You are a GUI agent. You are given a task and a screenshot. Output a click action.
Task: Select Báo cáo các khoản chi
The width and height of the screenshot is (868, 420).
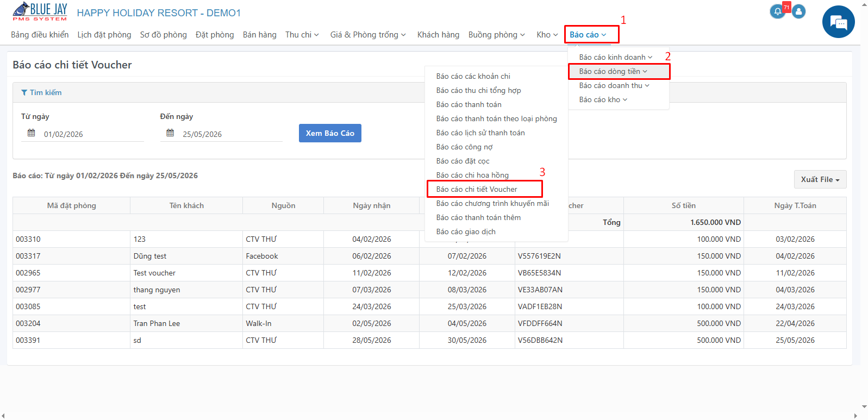[x=473, y=76]
